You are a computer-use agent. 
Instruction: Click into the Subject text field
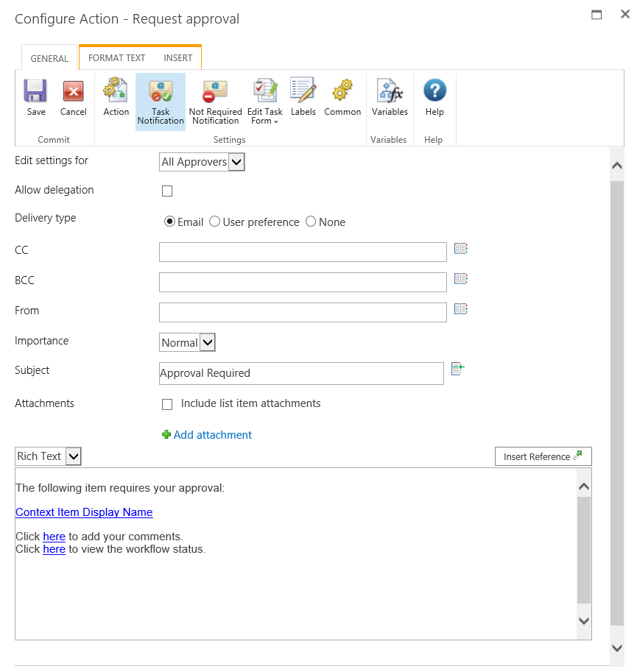click(x=301, y=373)
